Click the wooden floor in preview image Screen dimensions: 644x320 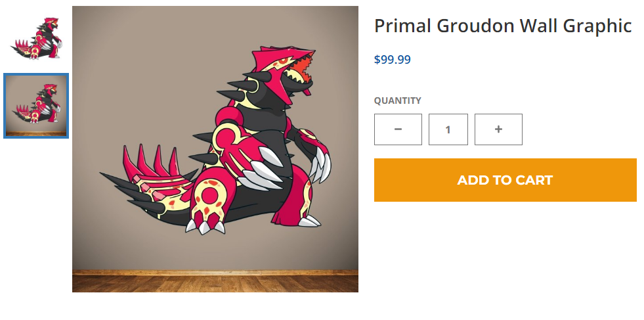(215, 283)
